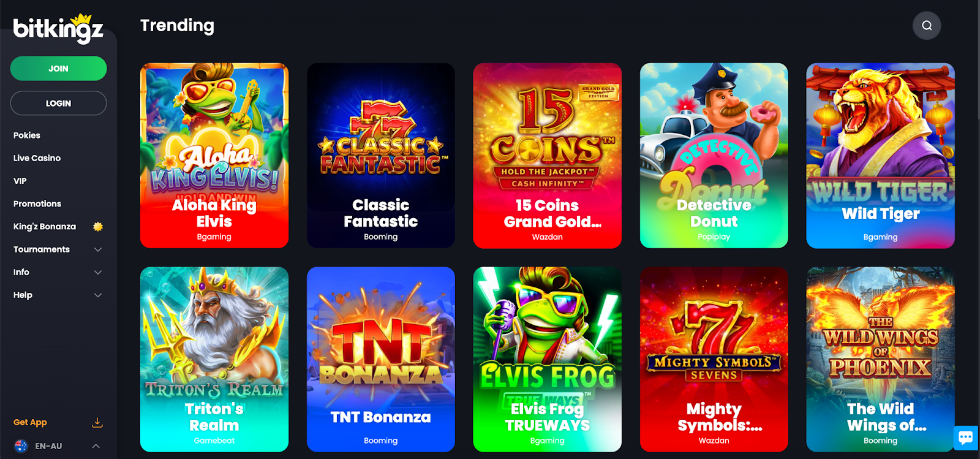This screenshot has height=459, width=980.
Task: Expand the Info section chevron
Action: point(98,272)
